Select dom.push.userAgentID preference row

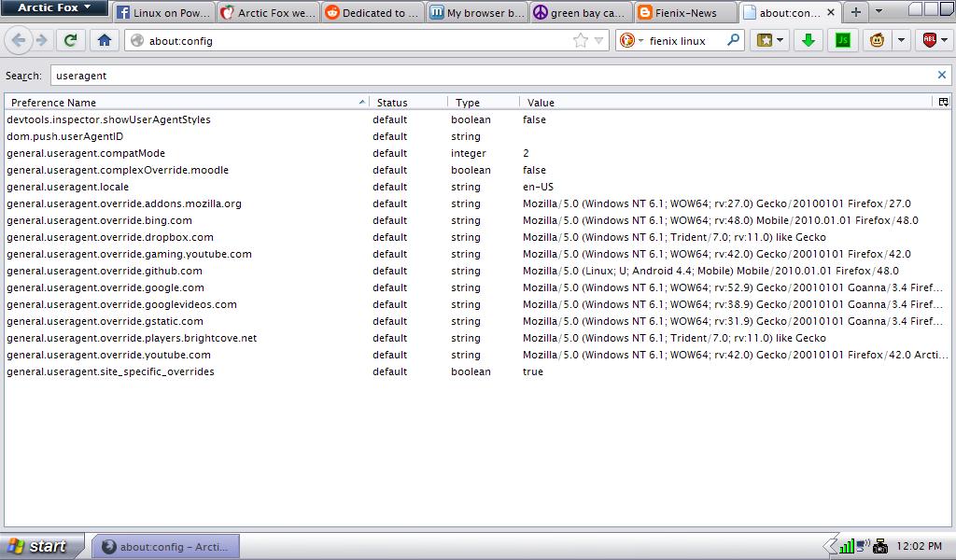point(478,136)
